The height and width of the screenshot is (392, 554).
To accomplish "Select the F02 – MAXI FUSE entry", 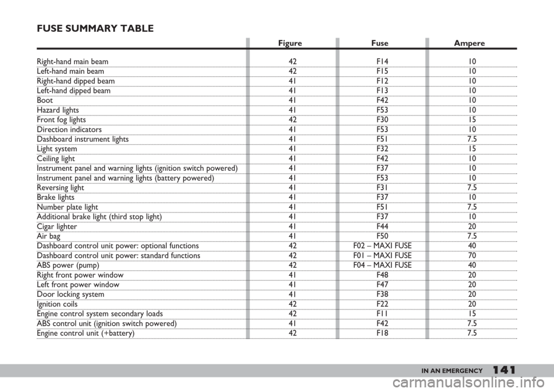I will (x=382, y=246).
